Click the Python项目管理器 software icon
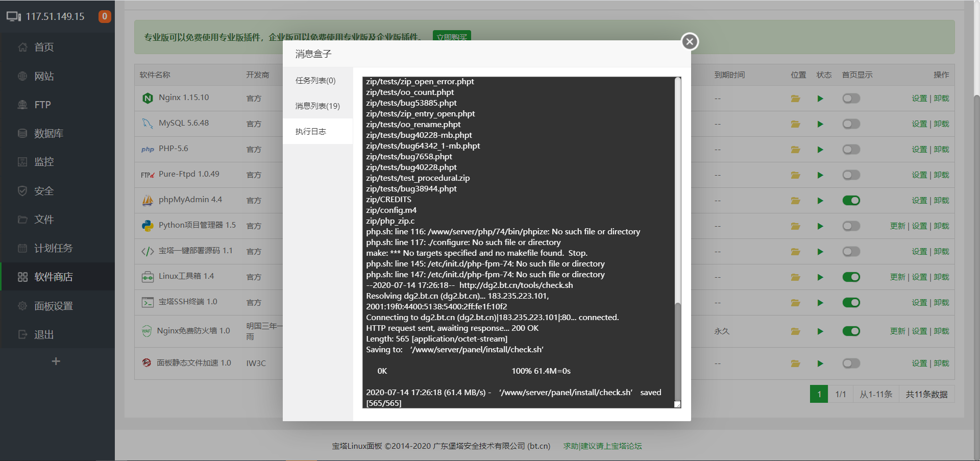This screenshot has height=461, width=980. [x=148, y=226]
